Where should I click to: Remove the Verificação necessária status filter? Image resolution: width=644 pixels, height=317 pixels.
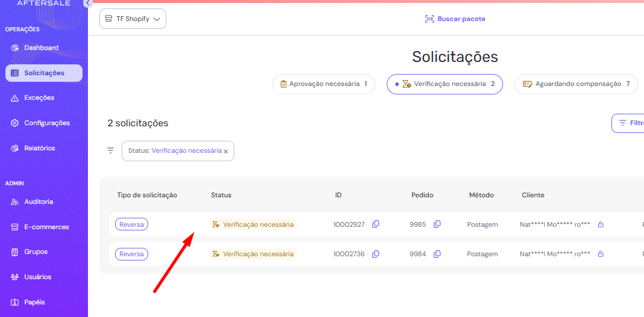point(226,152)
